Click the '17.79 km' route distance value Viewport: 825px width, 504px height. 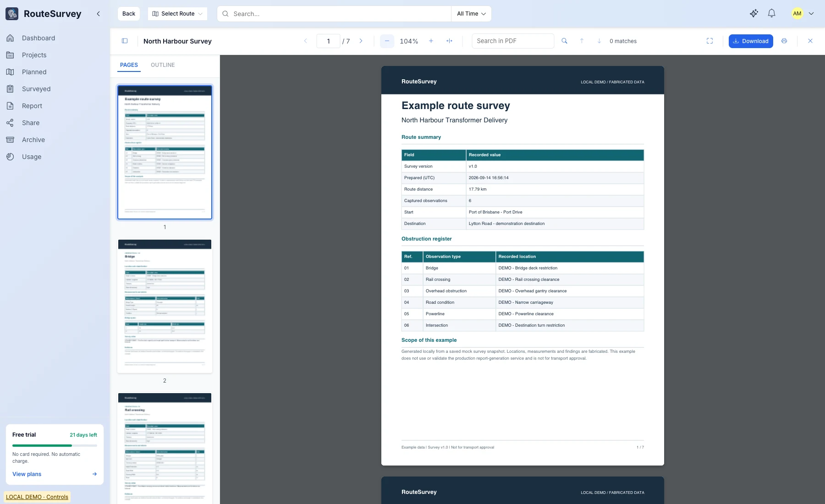(x=478, y=189)
